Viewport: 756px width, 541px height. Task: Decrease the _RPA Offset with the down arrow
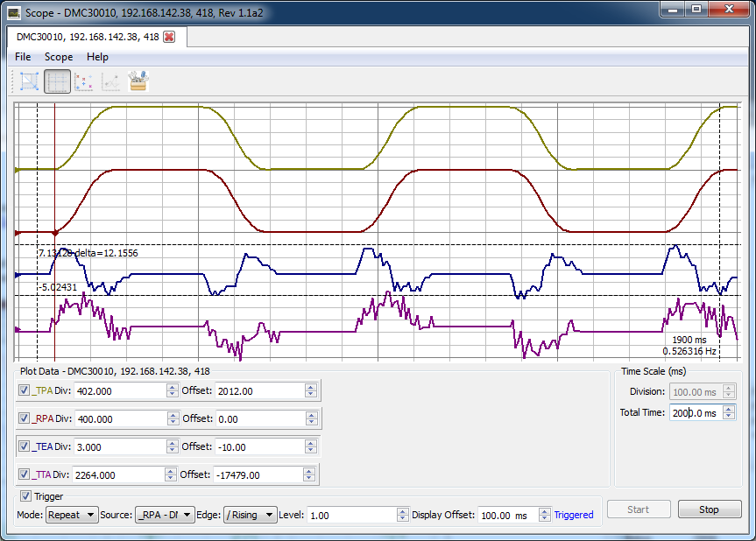coord(312,422)
